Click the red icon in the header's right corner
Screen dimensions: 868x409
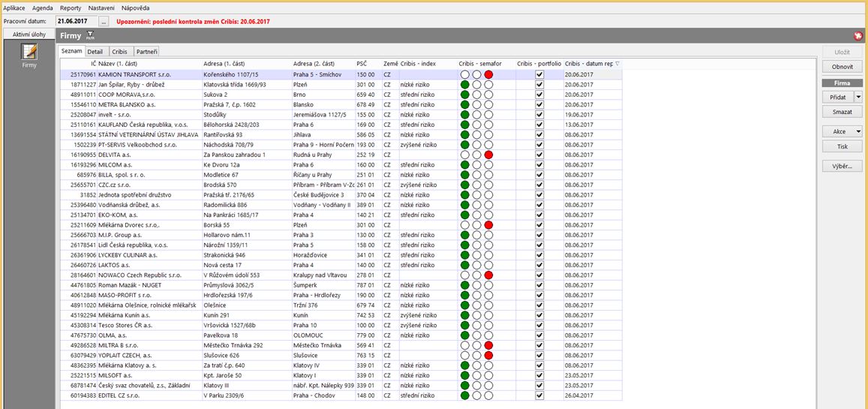coord(858,36)
